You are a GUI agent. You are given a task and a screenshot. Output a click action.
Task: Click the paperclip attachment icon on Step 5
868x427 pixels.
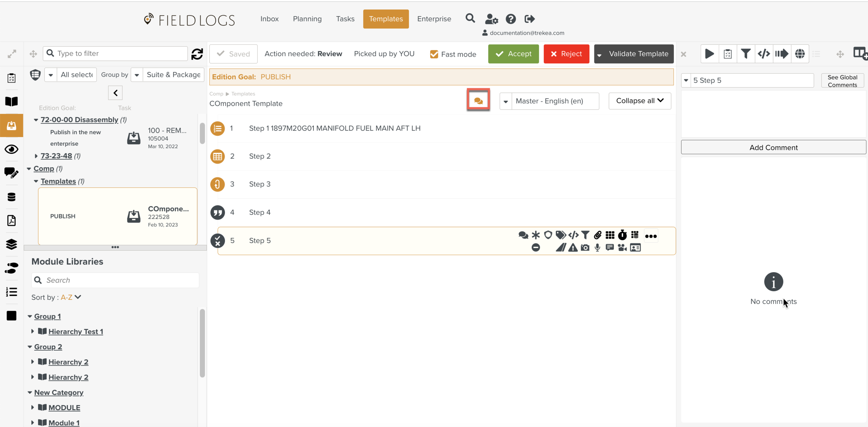click(598, 235)
